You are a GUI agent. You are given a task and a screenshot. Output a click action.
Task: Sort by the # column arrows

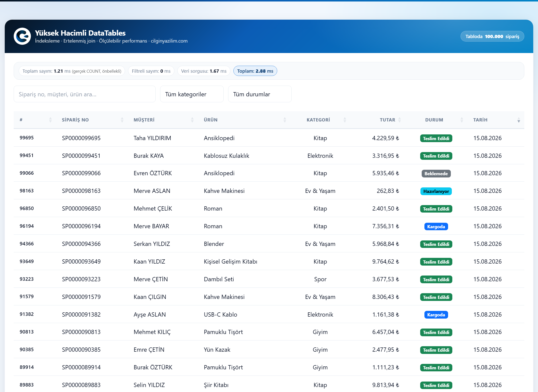pos(51,120)
